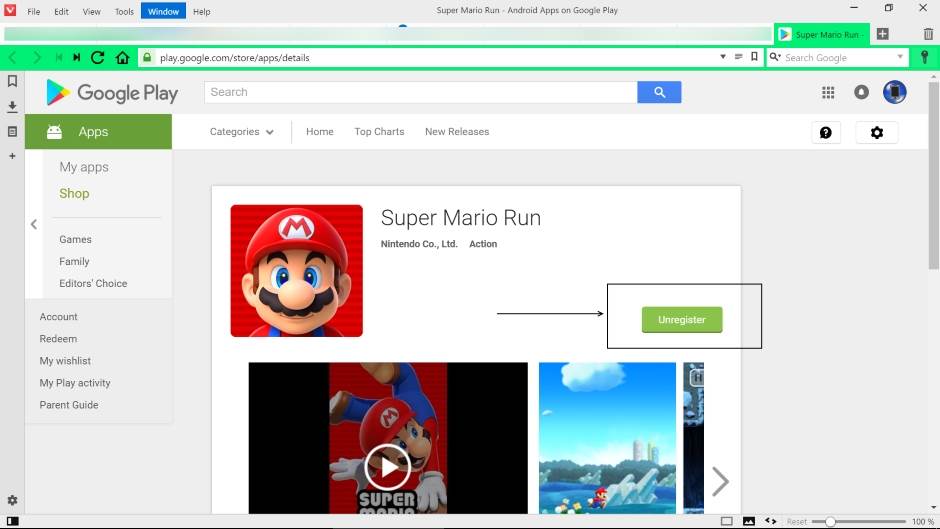Toggle the side panel from status bar
The image size is (940, 529).
(x=13, y=521)
